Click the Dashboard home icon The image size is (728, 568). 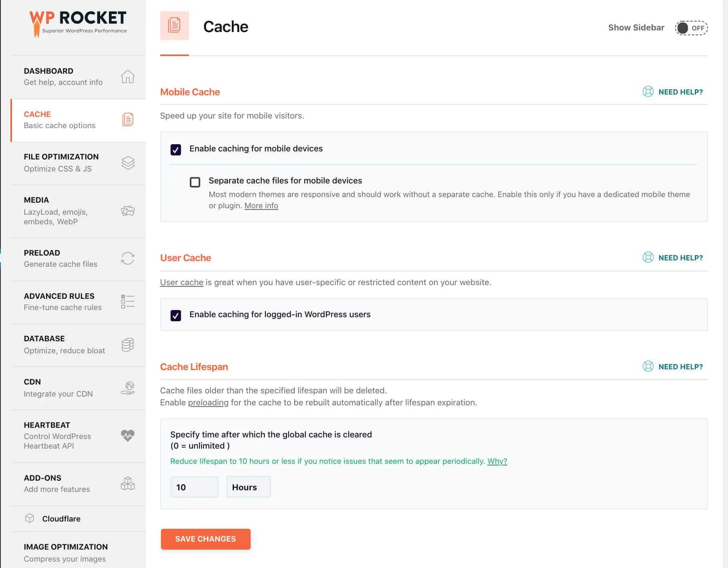(x=128, y=77)
